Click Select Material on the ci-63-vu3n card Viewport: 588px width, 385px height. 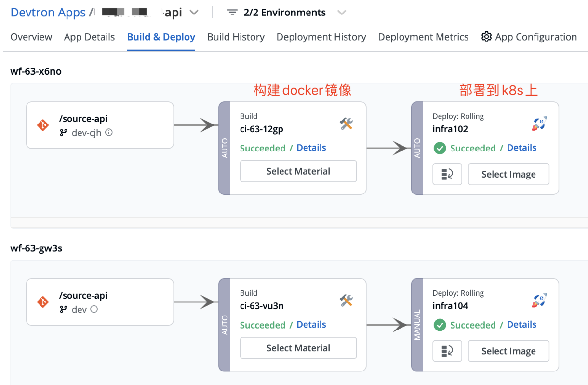[298, 348]
